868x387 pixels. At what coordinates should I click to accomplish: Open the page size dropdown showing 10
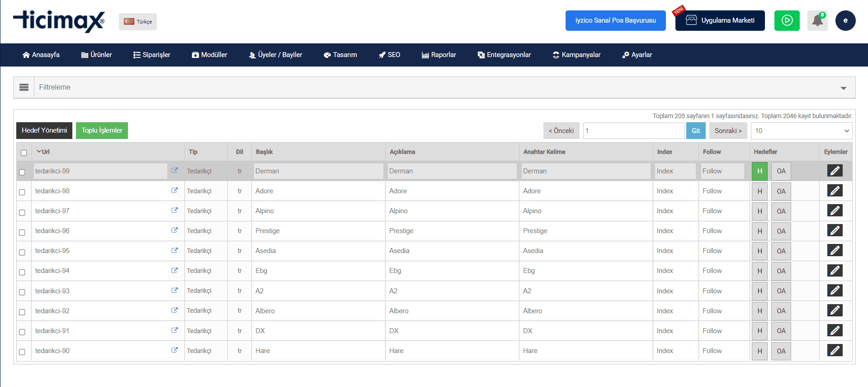coord(801,131)
